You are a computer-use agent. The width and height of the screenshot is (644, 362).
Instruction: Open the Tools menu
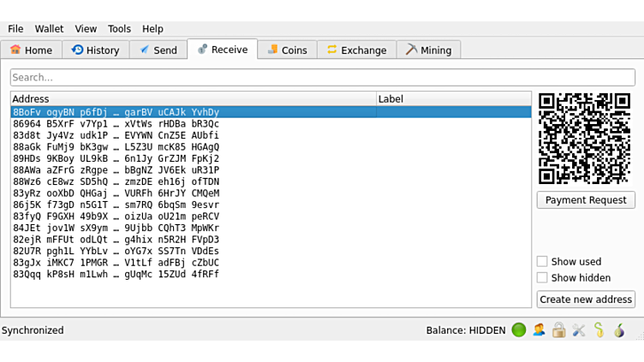coord(120,28)
